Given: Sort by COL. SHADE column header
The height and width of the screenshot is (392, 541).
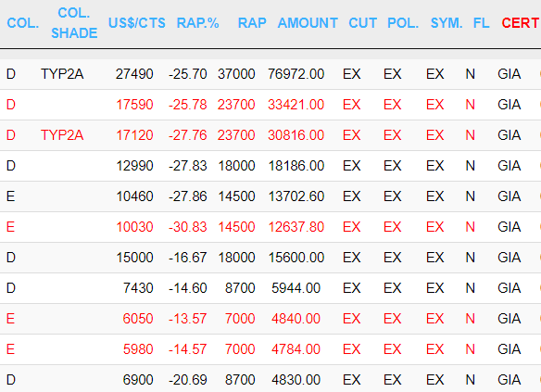Looking at the screenshot, I should (74, 23).
